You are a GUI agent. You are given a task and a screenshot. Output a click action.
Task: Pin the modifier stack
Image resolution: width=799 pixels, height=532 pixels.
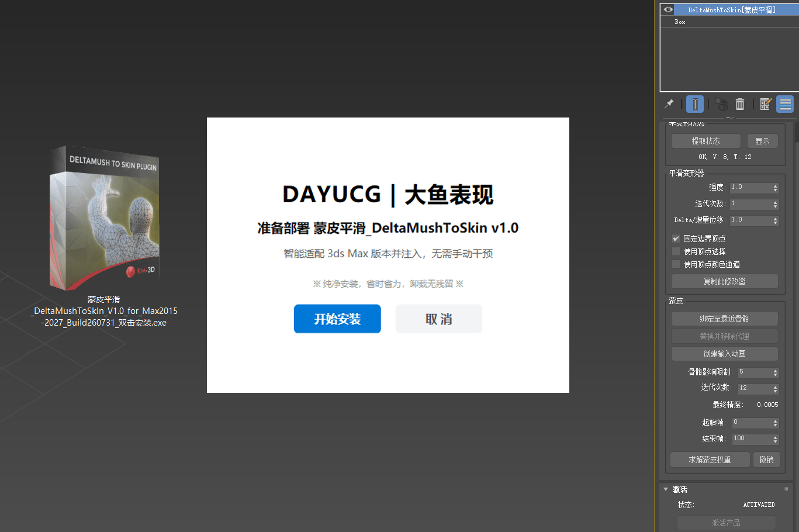[x=669, y=104]
